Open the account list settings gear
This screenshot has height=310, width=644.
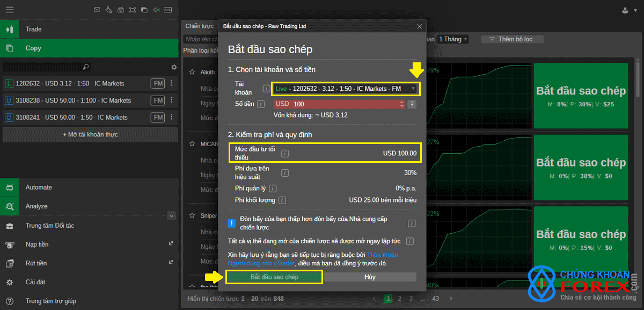pyautogui.click(x=174, y=67)
